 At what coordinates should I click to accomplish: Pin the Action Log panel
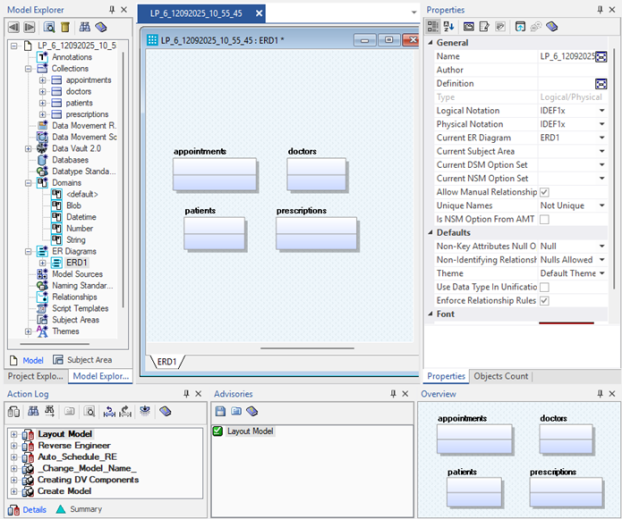pos(185,394)
